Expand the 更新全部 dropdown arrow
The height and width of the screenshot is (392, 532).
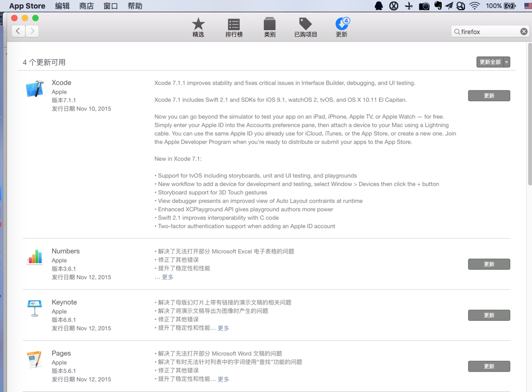tap(507, 62)
